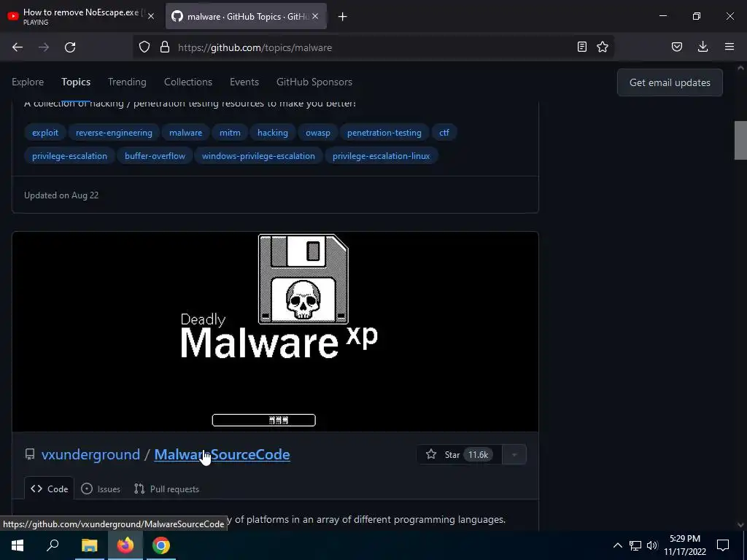Viewport: 747px width, 560px height.
Task: Open the Windows Start menu
Action: [x=18, y=545]
